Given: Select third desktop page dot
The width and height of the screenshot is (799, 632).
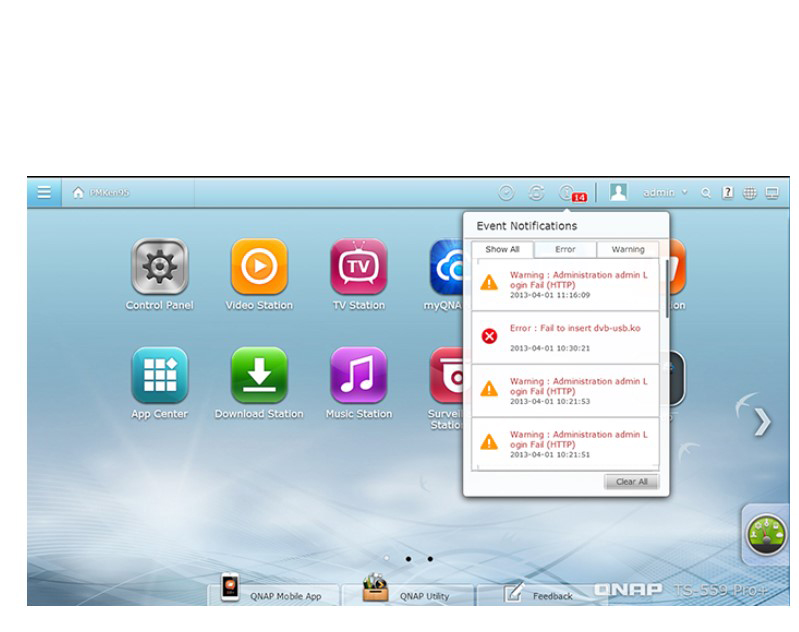Looking at the screenshot, I should [x=431, y=559].
